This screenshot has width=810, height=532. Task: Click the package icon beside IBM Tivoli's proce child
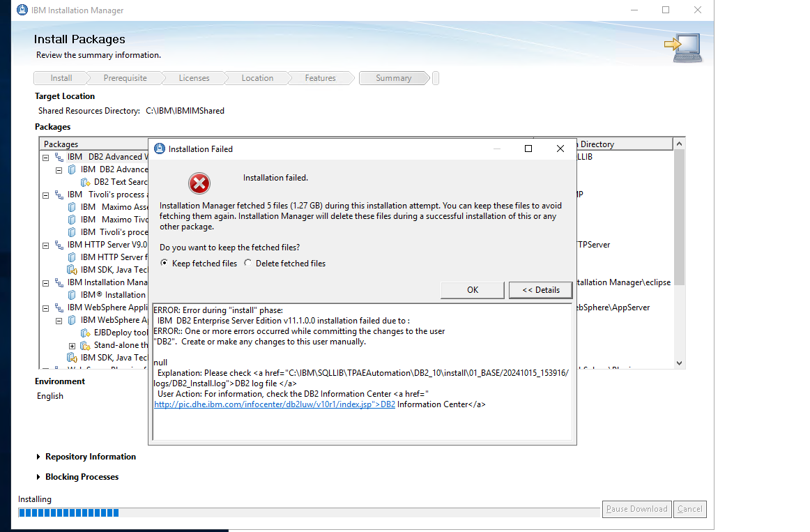pyautogui.click(x=72, y=232)
